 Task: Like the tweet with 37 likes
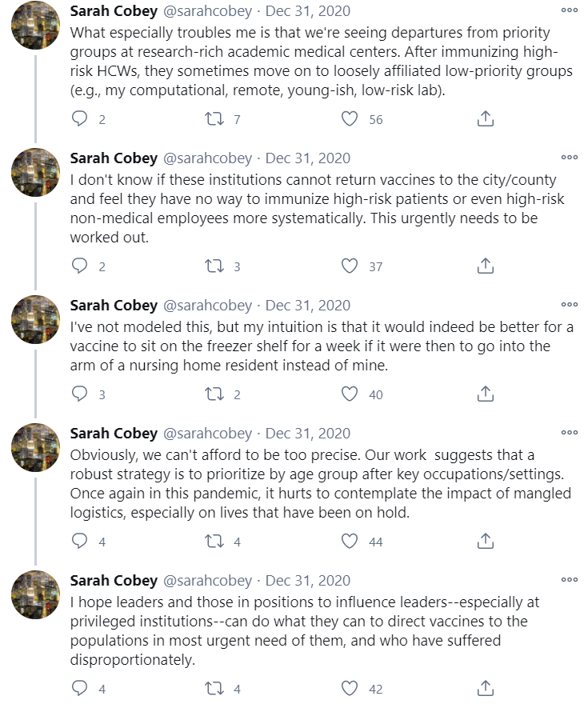pyautogui.click(x=350, y=266)
